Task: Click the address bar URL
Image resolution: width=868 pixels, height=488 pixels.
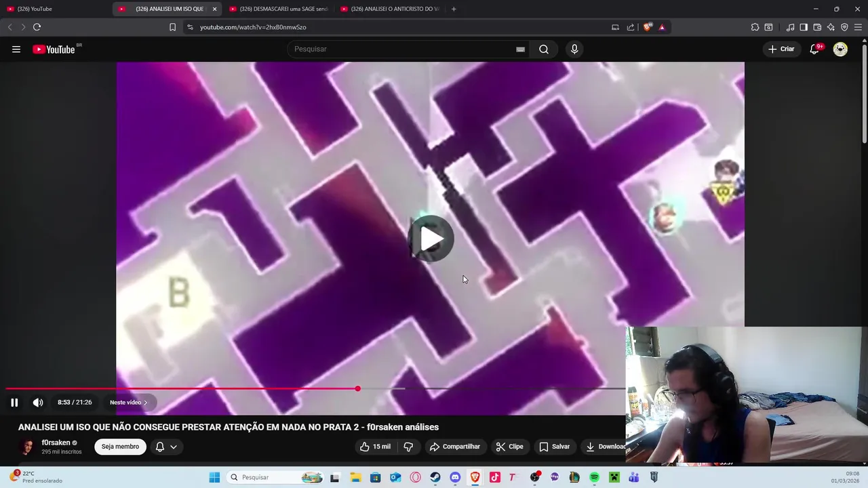Action: pos(253,27)
